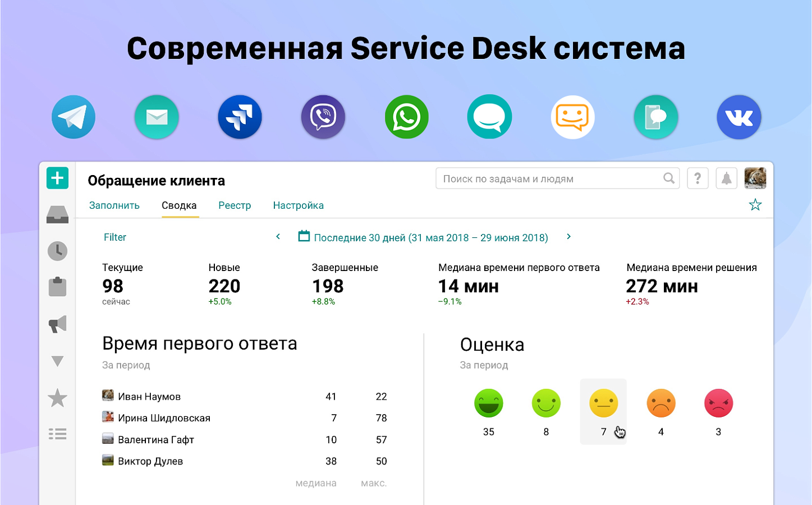Click the Новые value 220
This screenshot has height=505, width=812.
click(x=224, y=286)
